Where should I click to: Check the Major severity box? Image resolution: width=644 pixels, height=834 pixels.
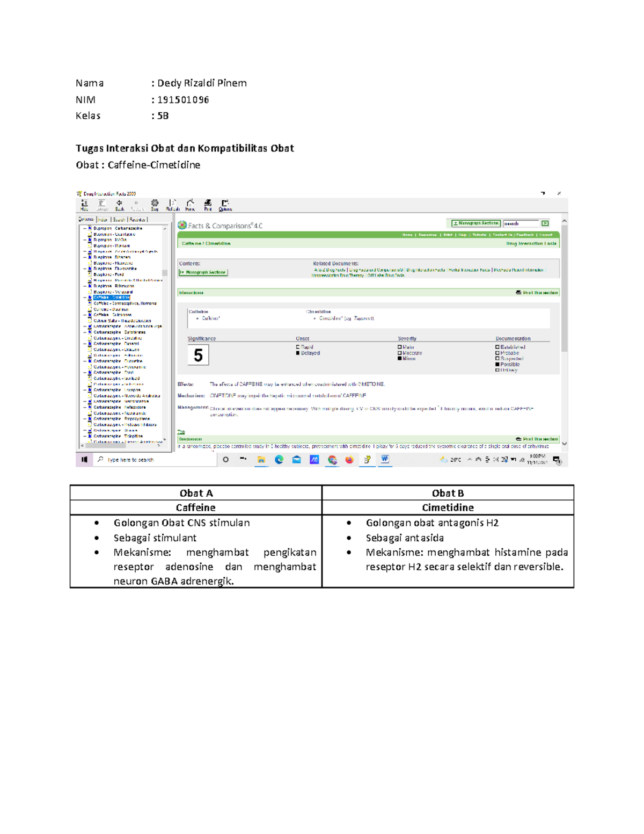pyautogui.click(x=400, y=347)
